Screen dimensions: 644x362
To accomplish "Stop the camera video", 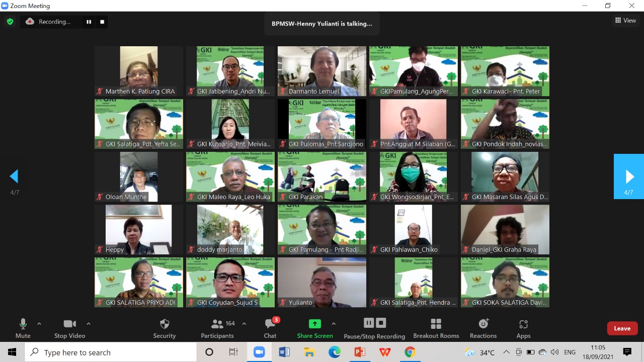I will 69,328.
